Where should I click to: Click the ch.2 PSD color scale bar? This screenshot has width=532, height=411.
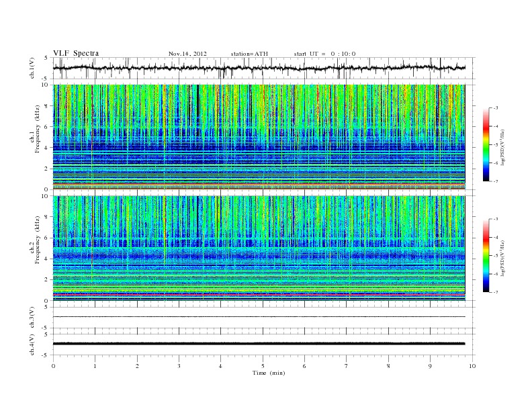486,255
